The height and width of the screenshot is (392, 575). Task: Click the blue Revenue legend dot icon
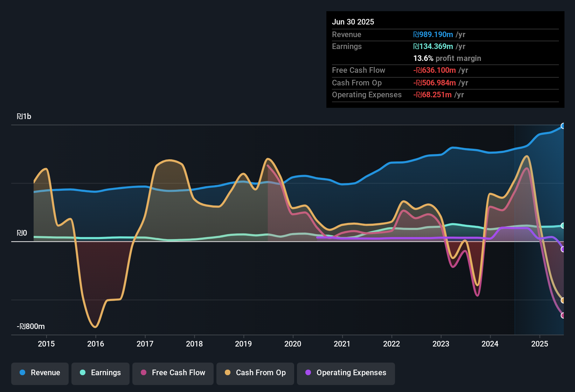pos(22,373)
